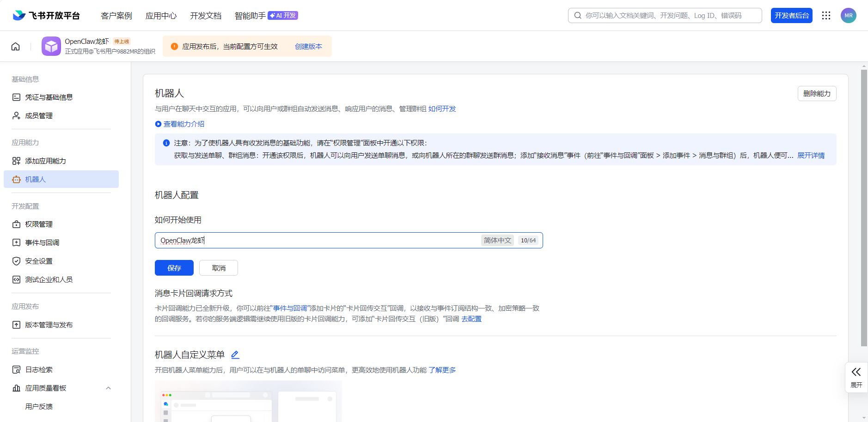
Task: Open 权限管理 via its briefcase icon
Action: pyautogui.click(x=16, y=224)
